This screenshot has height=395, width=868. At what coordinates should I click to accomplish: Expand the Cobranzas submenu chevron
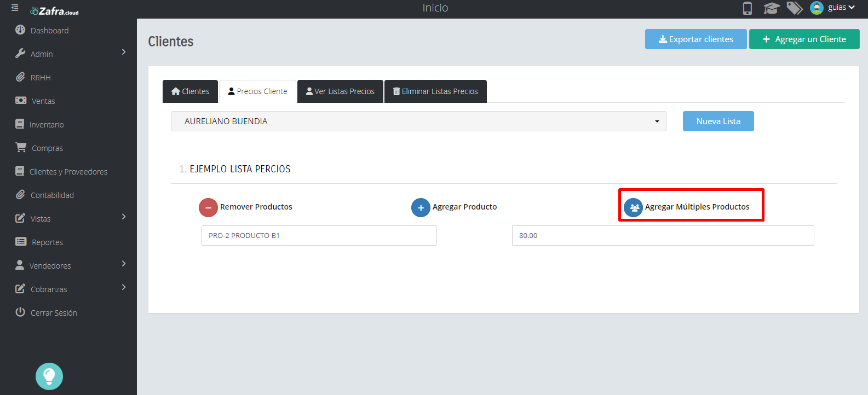(124, 287)
